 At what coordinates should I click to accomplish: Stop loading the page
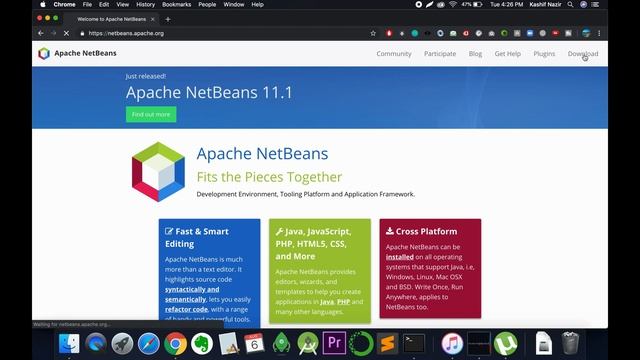67,33
